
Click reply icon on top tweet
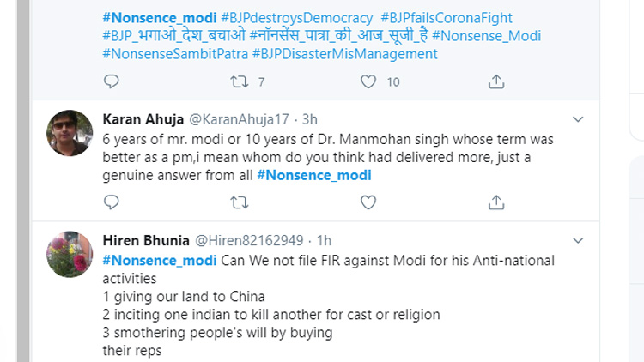tap(110, 81)
